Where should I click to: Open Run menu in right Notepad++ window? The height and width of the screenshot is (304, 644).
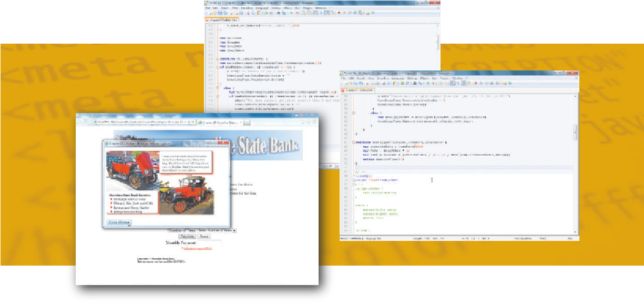coord(434,78)
